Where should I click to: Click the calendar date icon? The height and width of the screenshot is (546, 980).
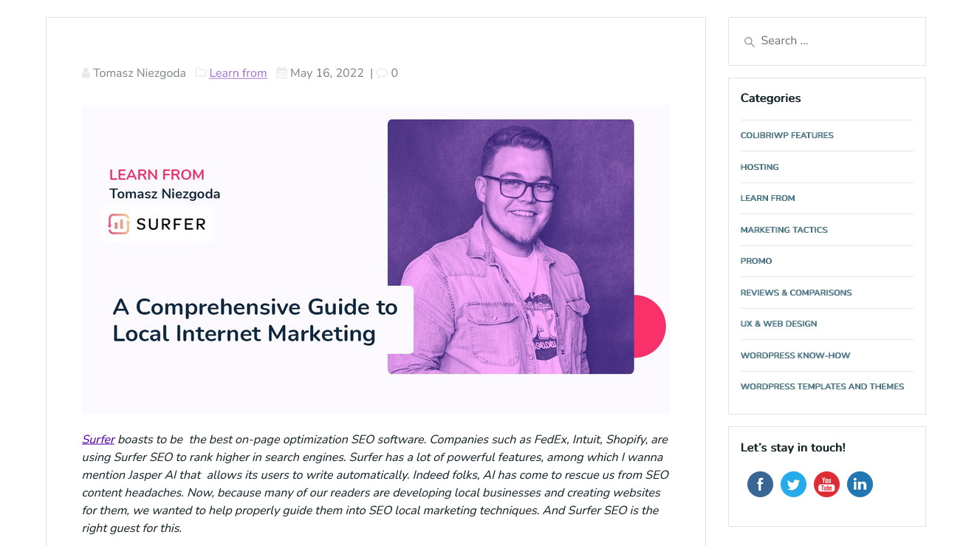tap(281, 72)
